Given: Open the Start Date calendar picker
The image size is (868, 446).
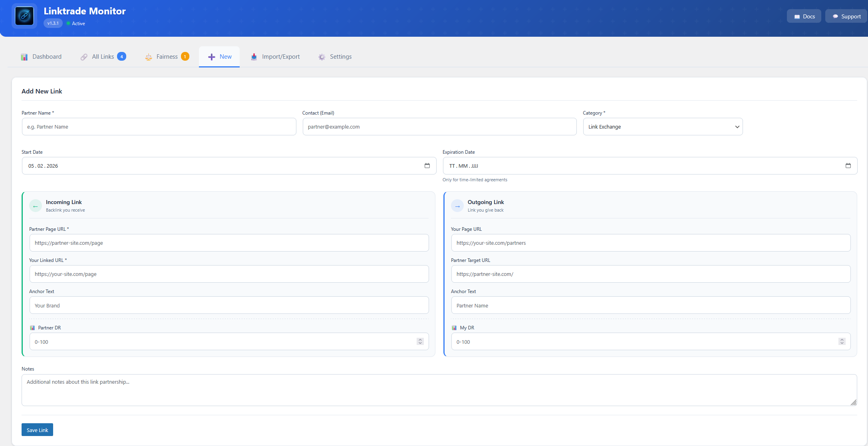Looking at the screenshot, I should pos(427,166).
